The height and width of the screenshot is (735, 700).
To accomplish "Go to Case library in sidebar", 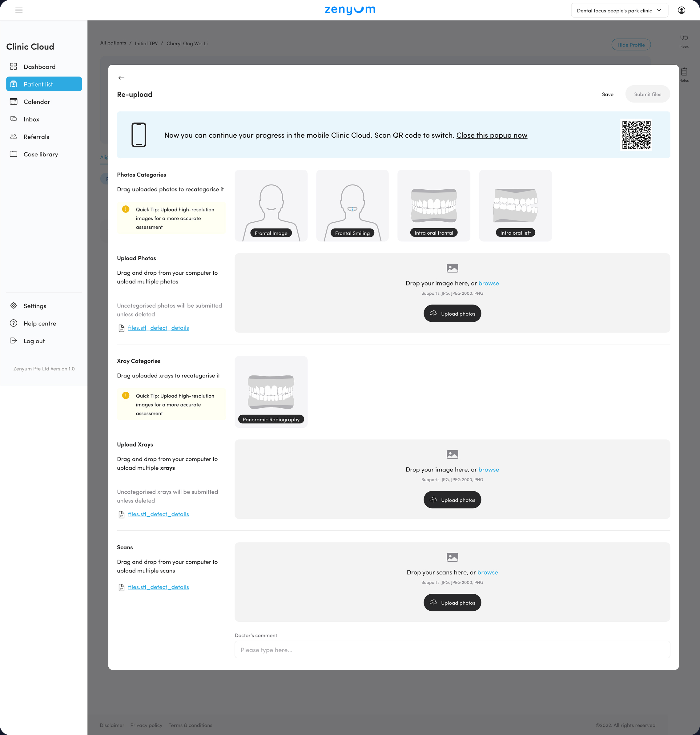I will [x=41, y=154].
